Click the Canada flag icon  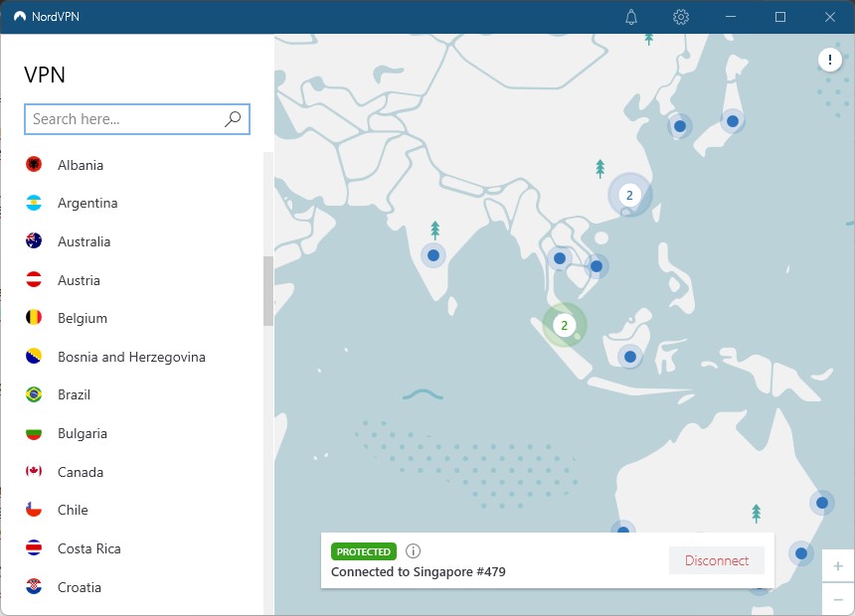34,471
